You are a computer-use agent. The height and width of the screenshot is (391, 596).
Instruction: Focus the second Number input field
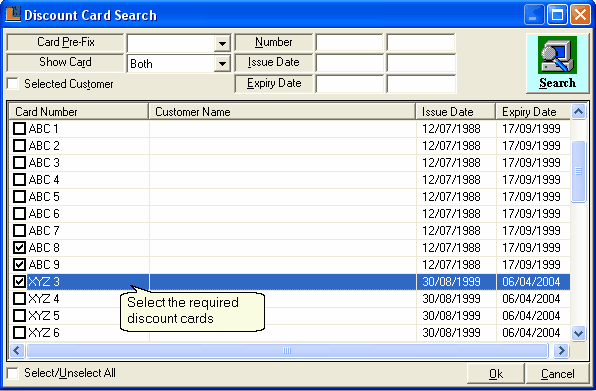[421, 43]
